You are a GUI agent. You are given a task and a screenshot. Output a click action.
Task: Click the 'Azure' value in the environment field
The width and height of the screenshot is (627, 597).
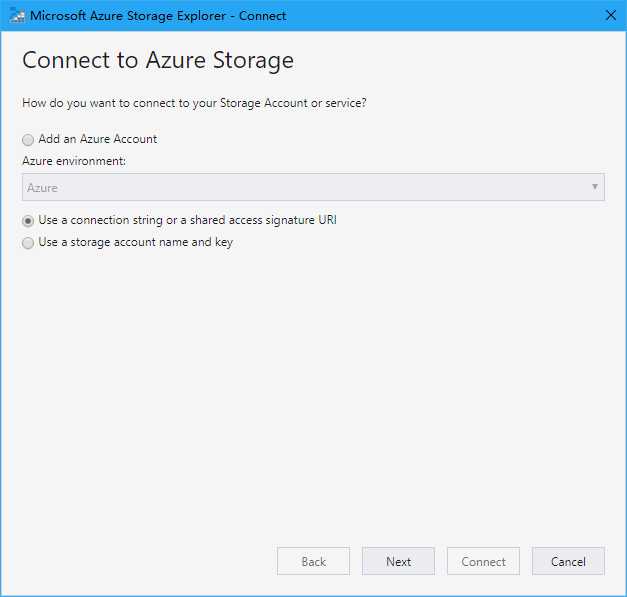click(42, 188)
